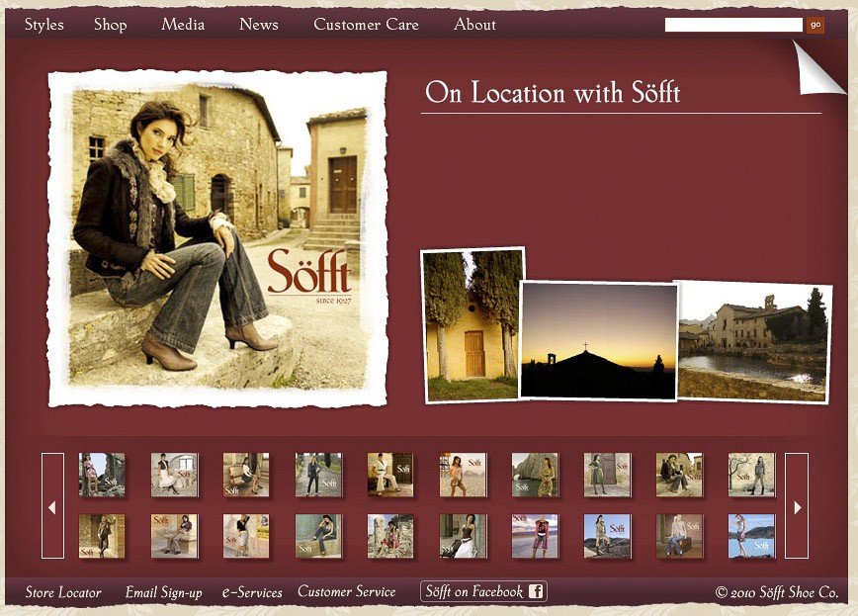Open the Email Sign-up link
Image resolution: width=858 pixels, height=616 pixels.
tap(164, 592)
